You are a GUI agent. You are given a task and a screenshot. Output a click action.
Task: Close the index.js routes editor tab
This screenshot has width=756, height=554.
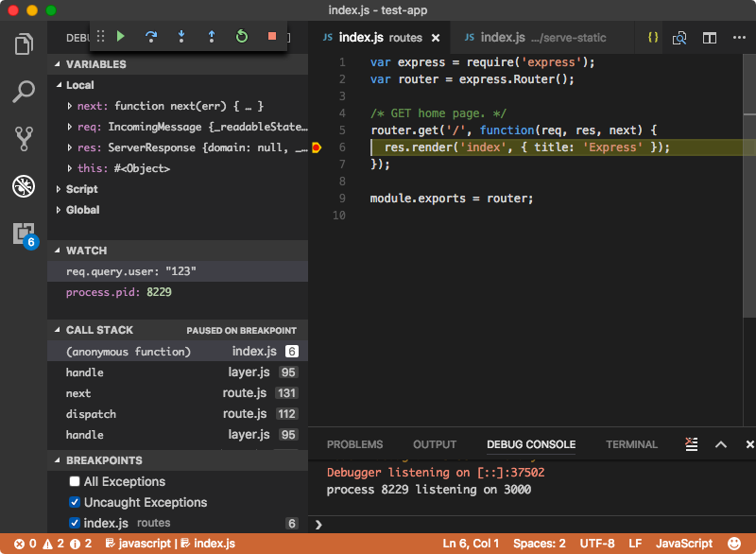[x=436, y=38]
